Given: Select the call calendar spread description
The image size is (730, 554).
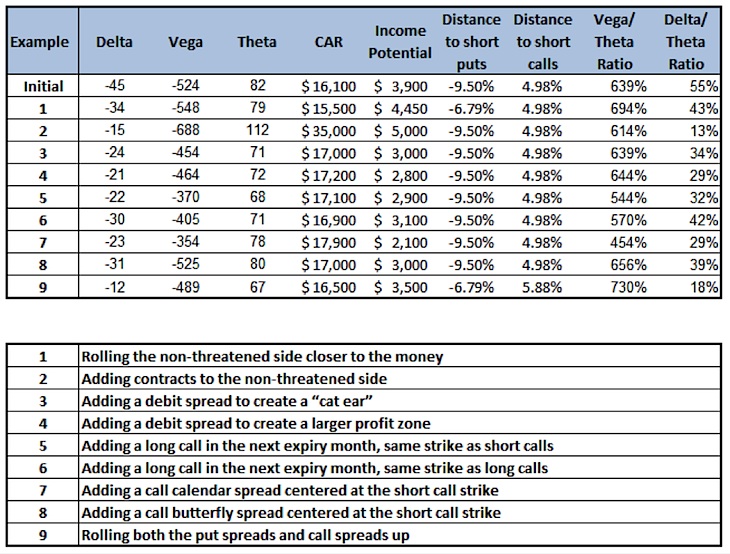Looking at the screenshot, I should click(290, 491).
